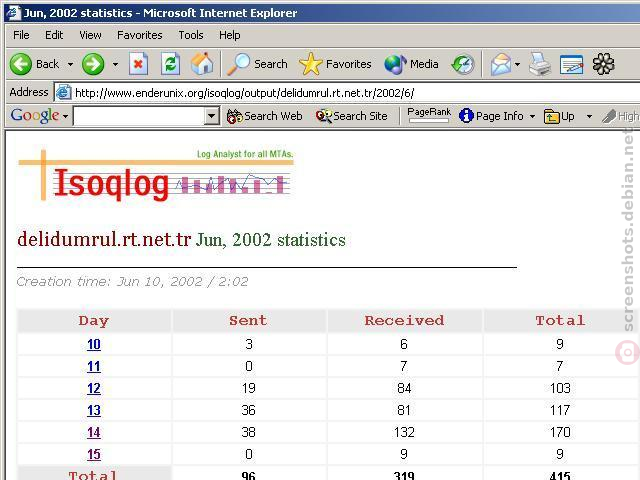
Task: Open day 10 statistics link
Action: tap(94, 344)
